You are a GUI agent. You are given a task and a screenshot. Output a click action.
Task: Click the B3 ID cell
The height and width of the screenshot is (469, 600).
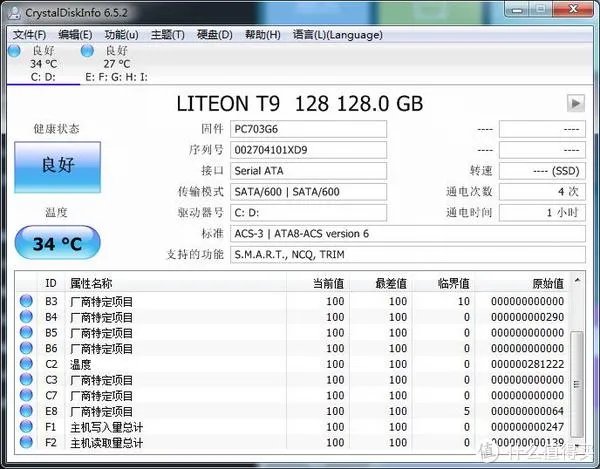point(51,301)
